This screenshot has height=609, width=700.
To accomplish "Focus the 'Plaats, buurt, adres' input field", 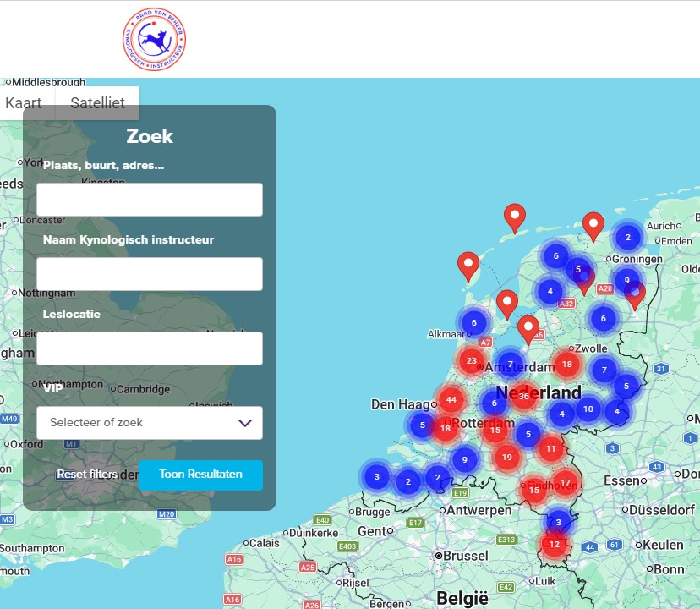I will click(149, 200).
